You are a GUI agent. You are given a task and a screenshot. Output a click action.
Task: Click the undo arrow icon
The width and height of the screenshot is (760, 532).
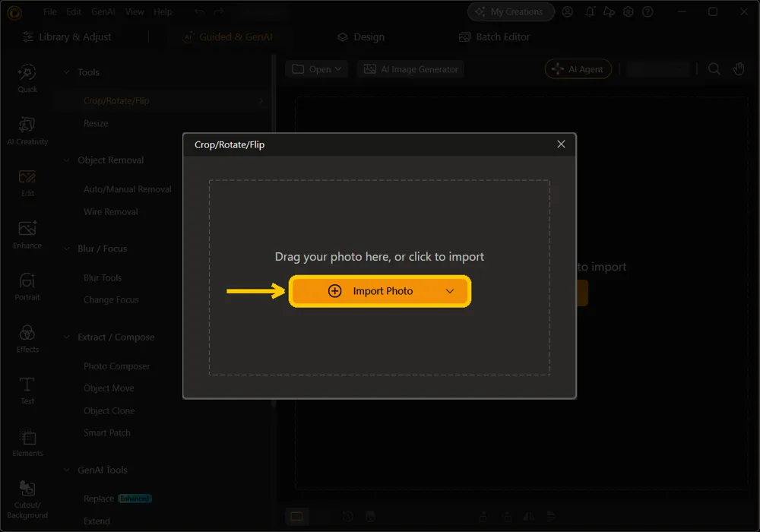pos(199,11)
